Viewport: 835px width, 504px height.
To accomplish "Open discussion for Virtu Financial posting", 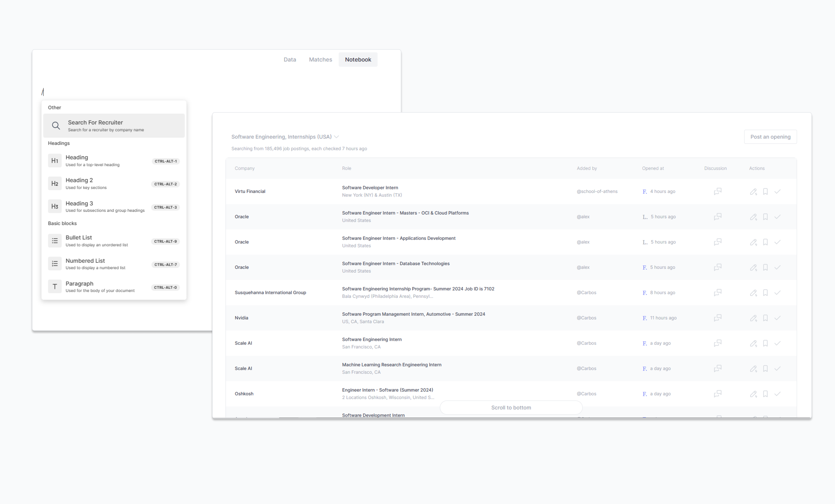I will point(717,191).
